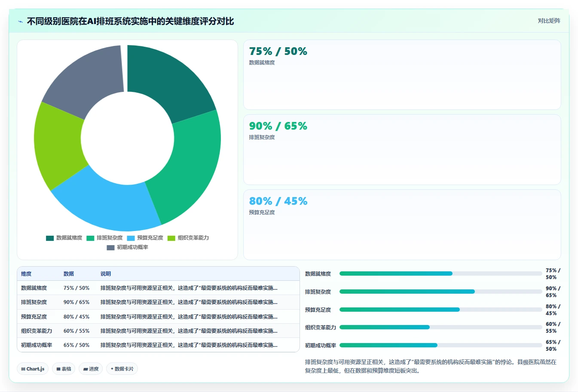Click the 组织变革能力 progress bar
The image size is (578, 392).
440,327
